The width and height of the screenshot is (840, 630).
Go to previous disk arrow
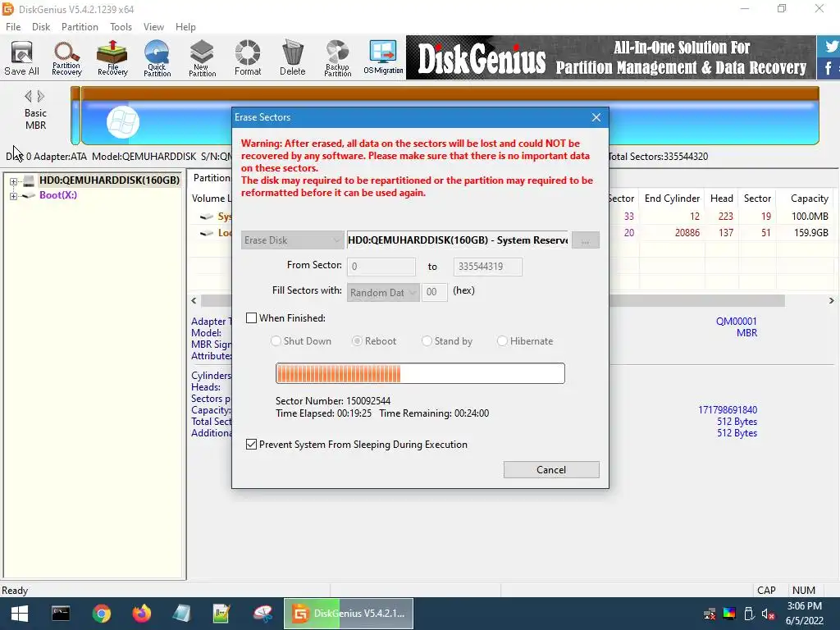coord(28,97)
